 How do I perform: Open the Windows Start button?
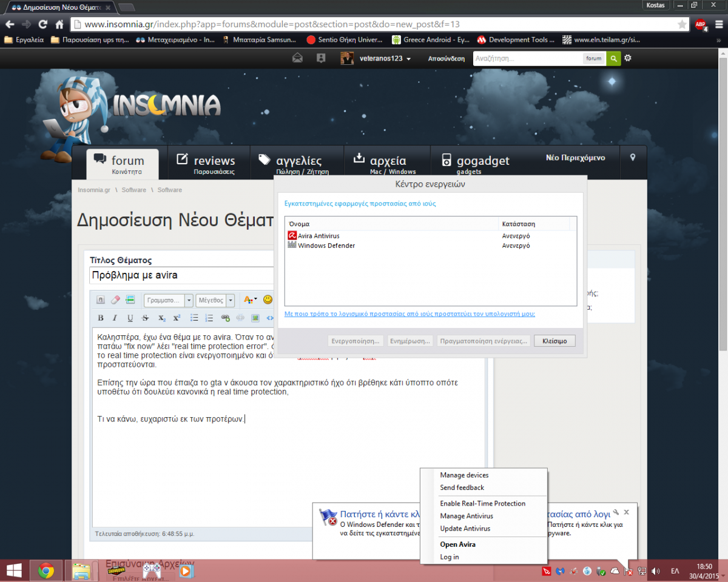14,570
